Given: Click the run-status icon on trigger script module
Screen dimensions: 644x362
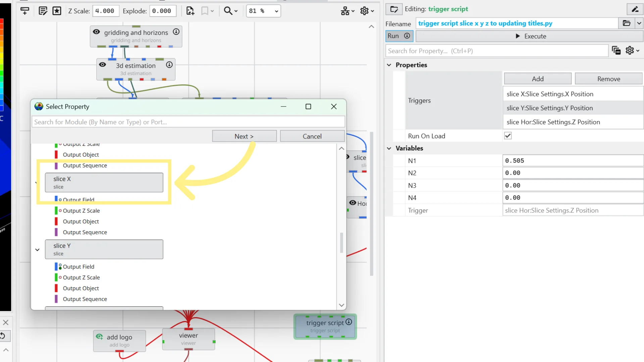Looking at the screenshot, I should [349, 322].
